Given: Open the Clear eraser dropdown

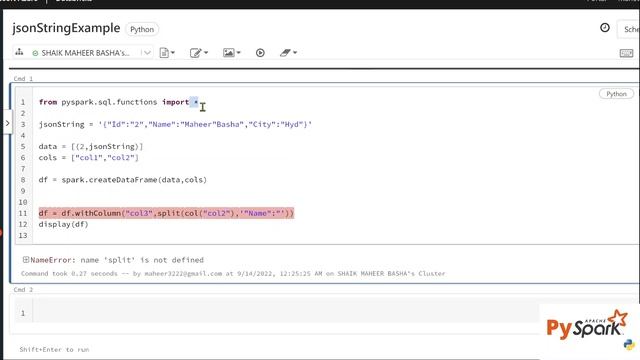Looking at the screenshot, I should 288,53.
